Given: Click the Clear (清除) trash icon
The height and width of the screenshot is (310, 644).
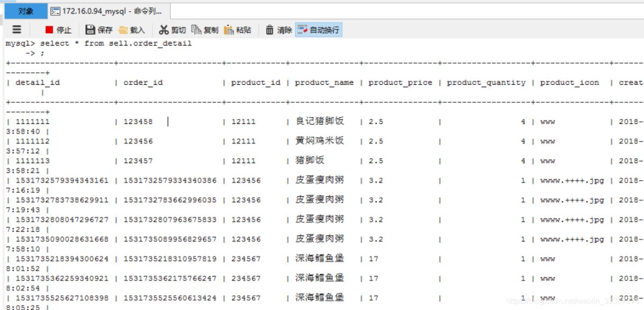Looking at the screenshot, I should pyautogui.click(x=278, y=31).
